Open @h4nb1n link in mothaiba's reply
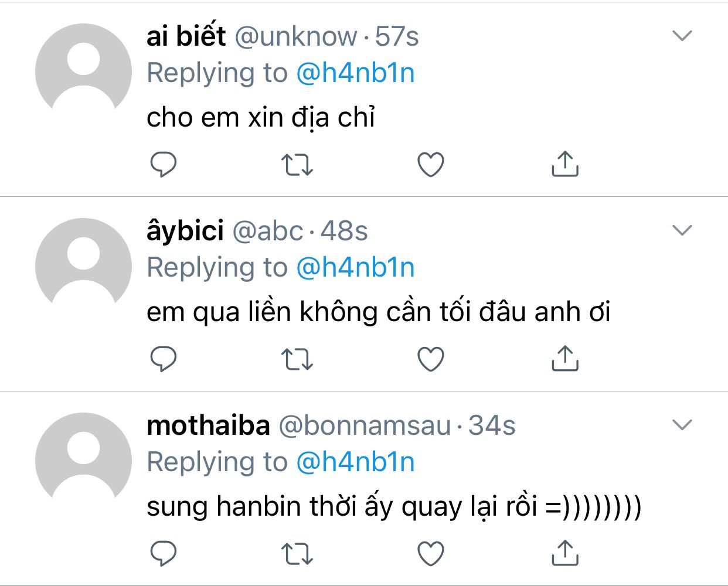This screenshot has width=728, height=586. coord(355,462)
